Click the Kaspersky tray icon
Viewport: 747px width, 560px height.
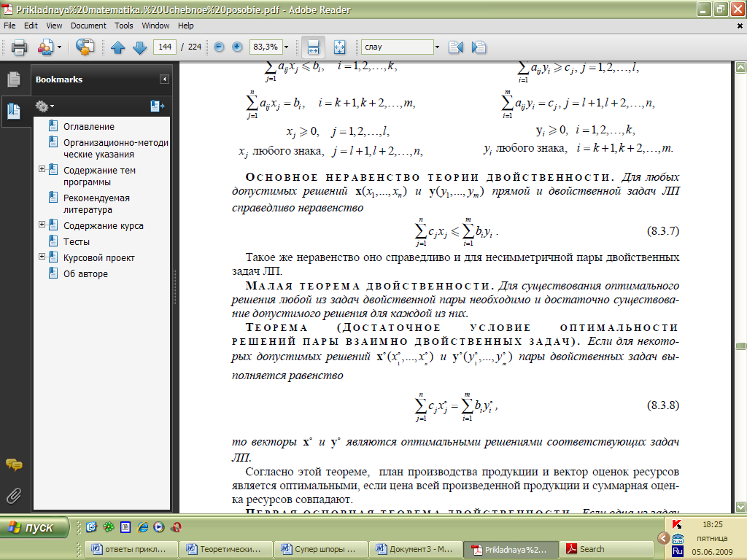click(676, 524)
